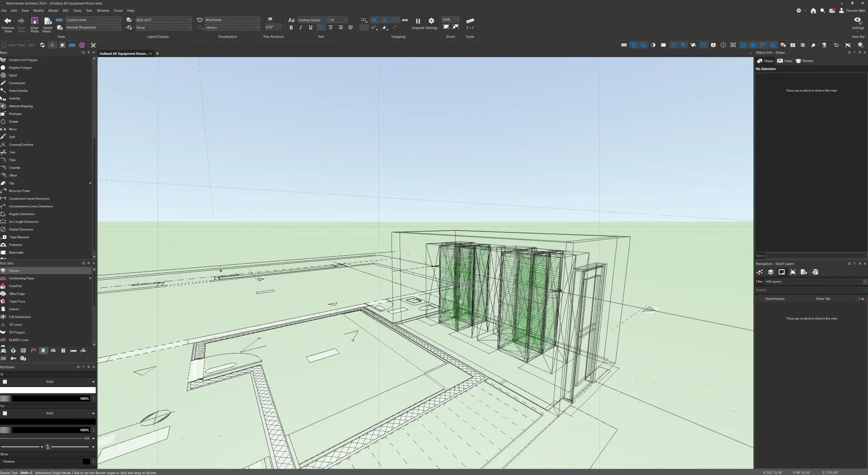Switch to the Render tab
868x475 pixels.
tap(805, 61)
